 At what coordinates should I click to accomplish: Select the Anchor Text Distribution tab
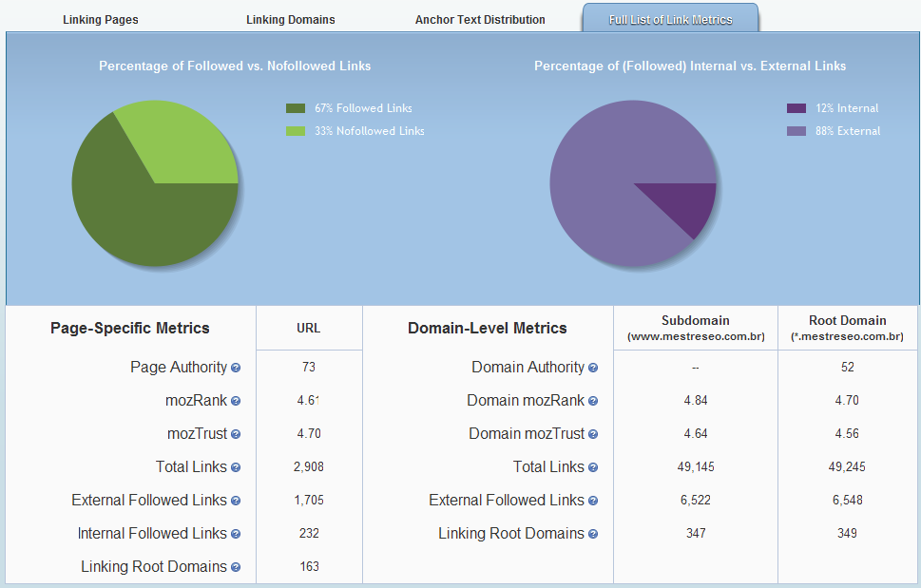click(x=480, y=20)
